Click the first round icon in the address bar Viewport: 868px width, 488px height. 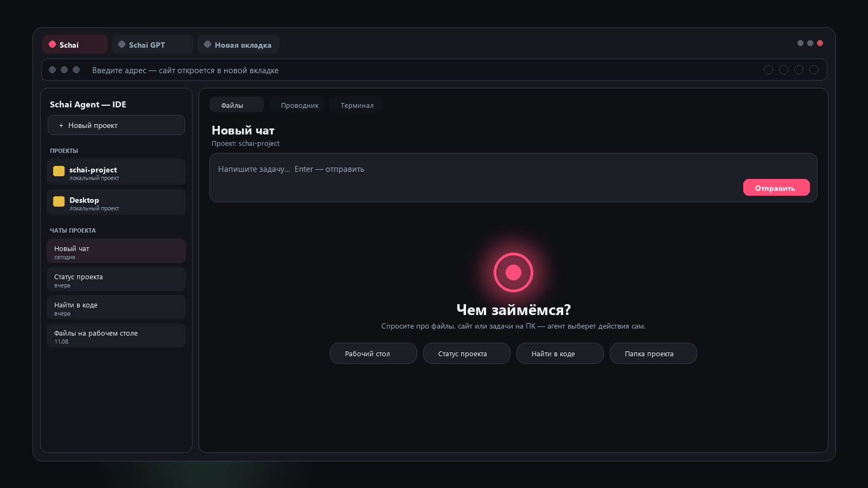click(768, 69)
